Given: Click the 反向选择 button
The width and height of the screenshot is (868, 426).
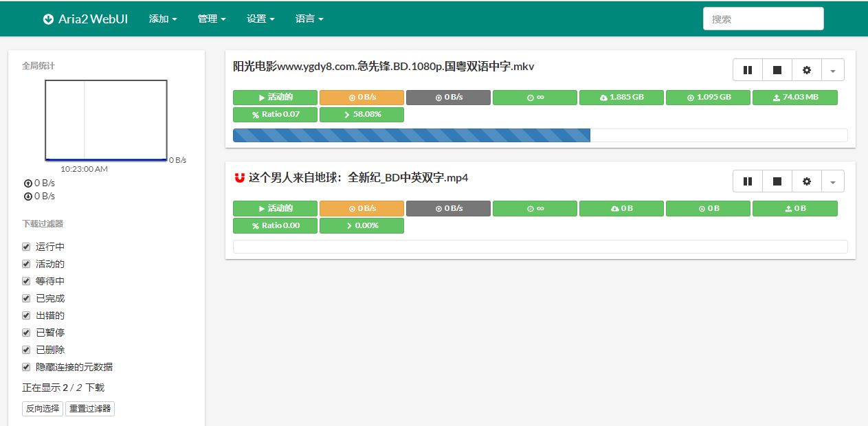Looking at the screenshot, I should click(43, 409).
